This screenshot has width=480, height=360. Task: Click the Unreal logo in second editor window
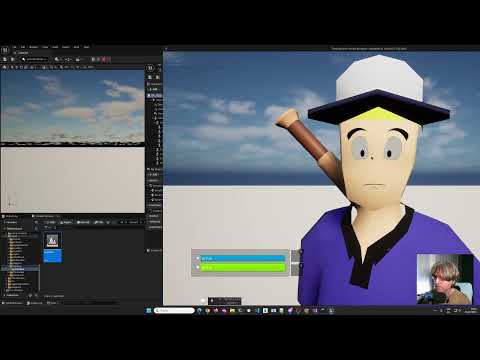pyautogui.click(x=150, y=68)
